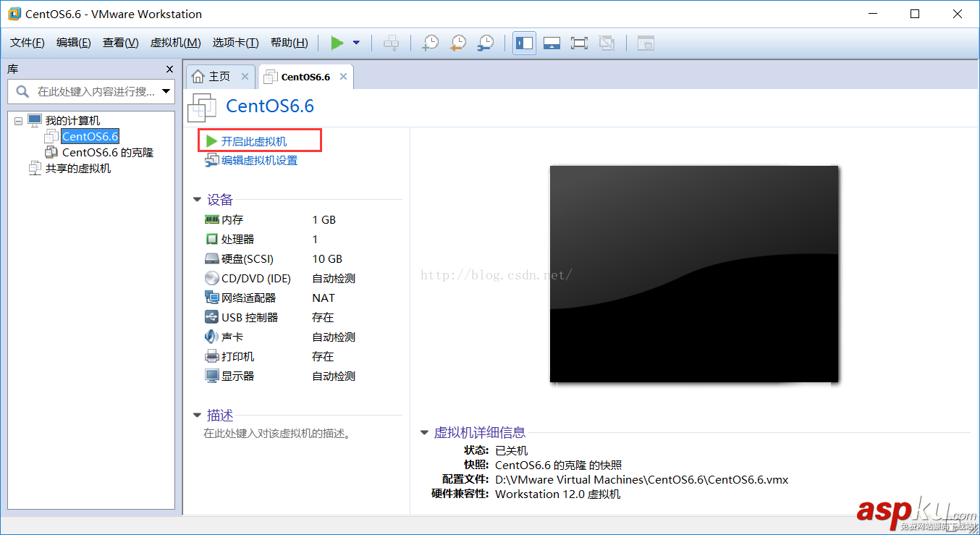Viewport: 980px width, 535px height.
Task: Click the full screen mode icon
Action: point(579,43)
